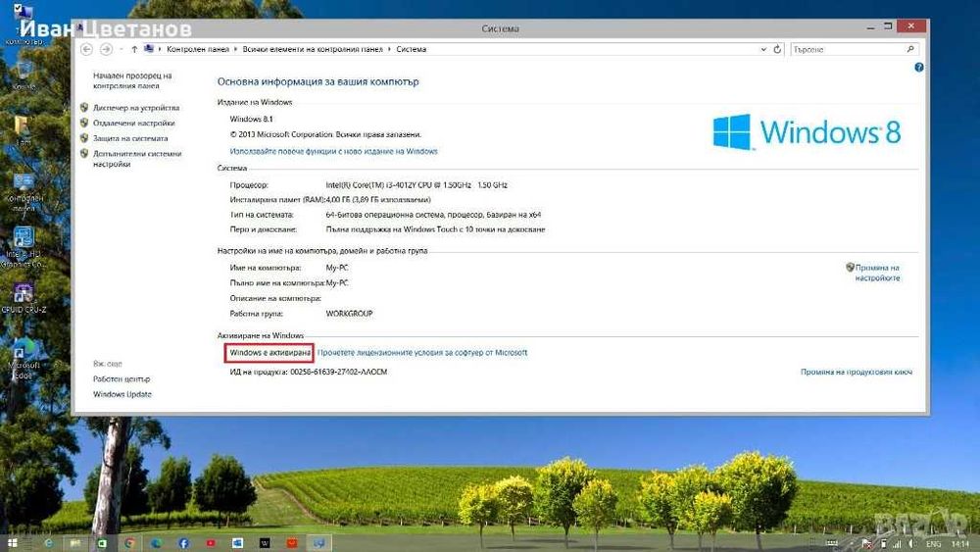Open Facebook from the taskbar

coord(184,543)
